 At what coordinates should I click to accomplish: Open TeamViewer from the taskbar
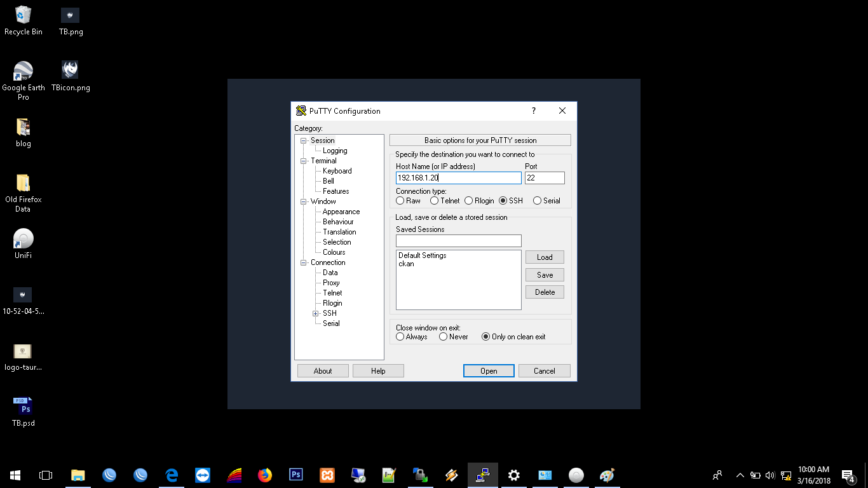coord(203,475)
